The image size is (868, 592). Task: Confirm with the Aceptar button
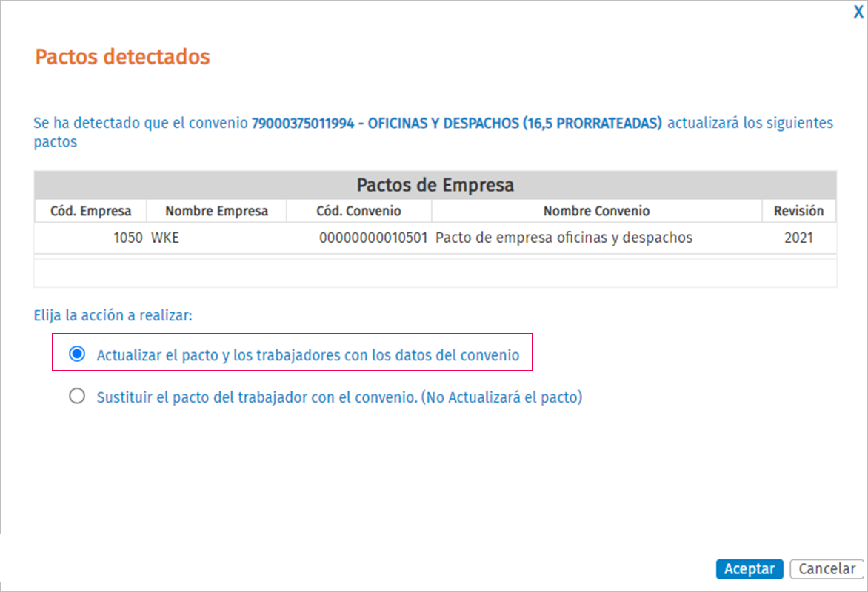(749, 569)
